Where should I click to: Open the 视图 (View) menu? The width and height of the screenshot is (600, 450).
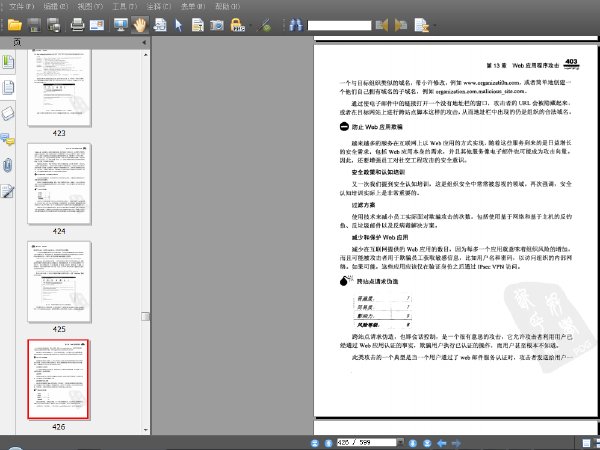pyautogui.click(x=90, y=6)
